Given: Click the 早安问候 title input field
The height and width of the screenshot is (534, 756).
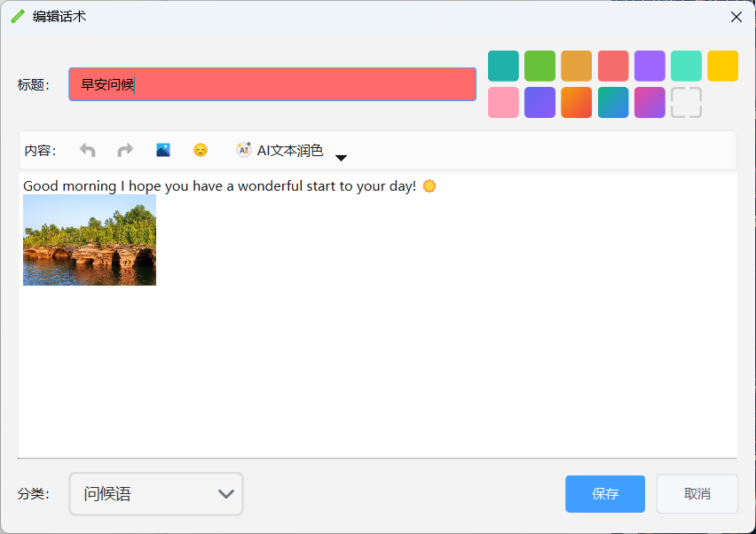Looking at the screenshot, I should (x=272, y=84).
